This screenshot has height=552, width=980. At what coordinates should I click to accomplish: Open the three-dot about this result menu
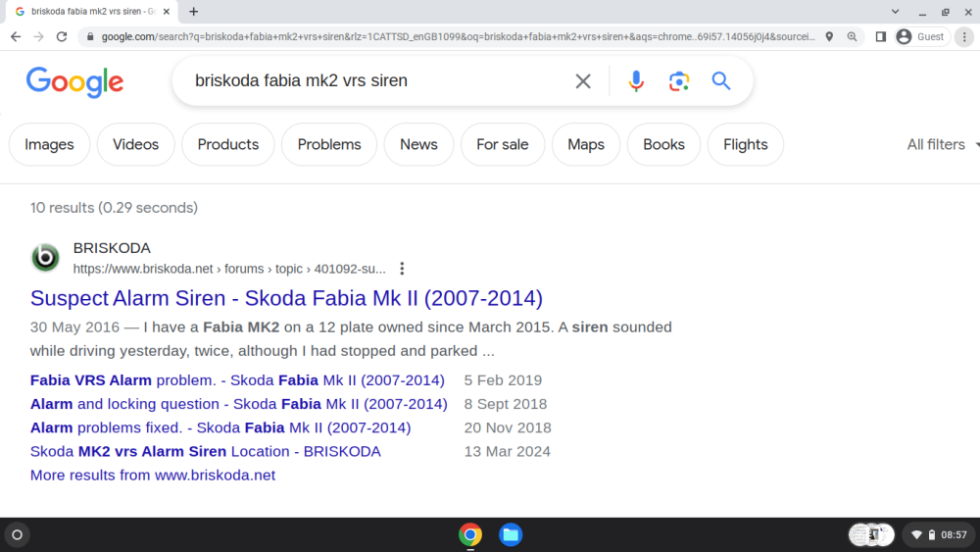tap(402, 269)
